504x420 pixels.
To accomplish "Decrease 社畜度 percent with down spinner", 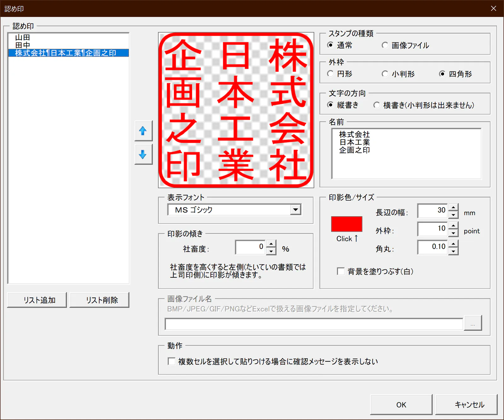I will tap(271, 251).
